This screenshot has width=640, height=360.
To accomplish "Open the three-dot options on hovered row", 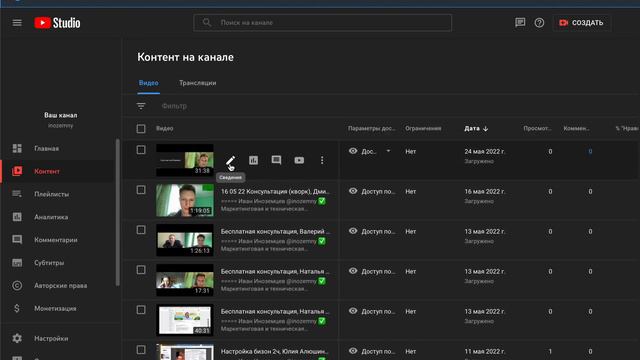I will pos(322,160).
